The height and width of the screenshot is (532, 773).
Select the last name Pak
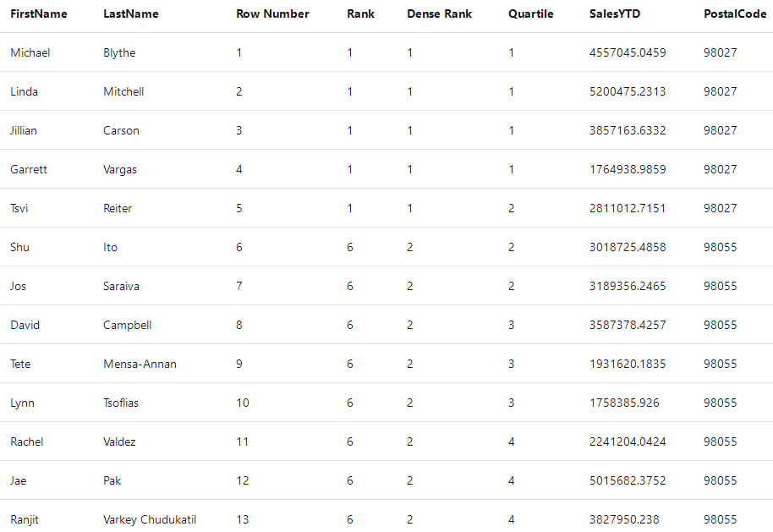(112, 481)
